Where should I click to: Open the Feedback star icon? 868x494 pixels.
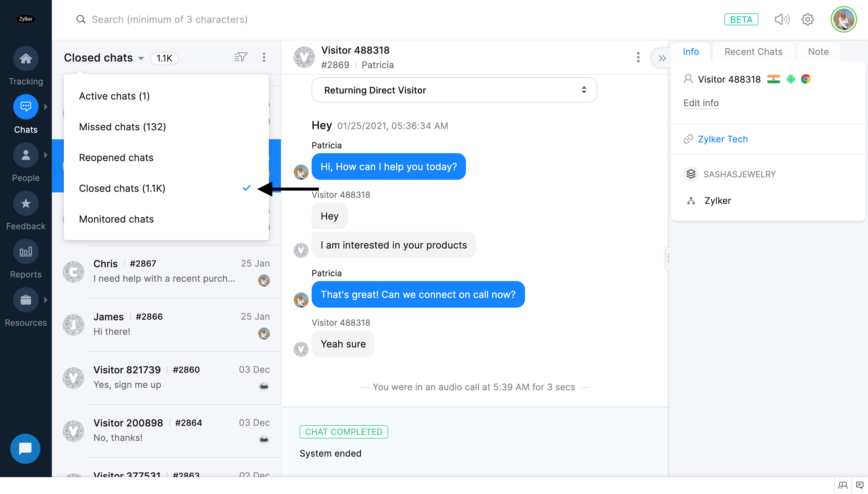(x=26, y=204)
